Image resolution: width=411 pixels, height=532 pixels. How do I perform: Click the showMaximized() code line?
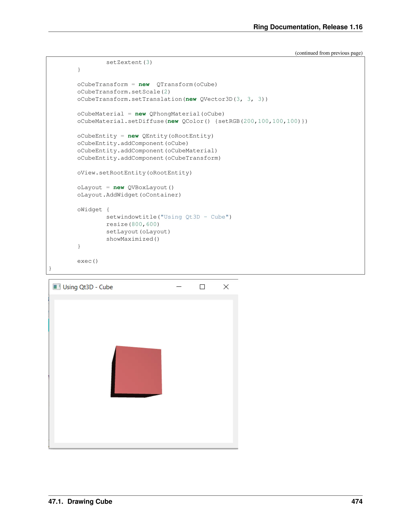(133, 239)
